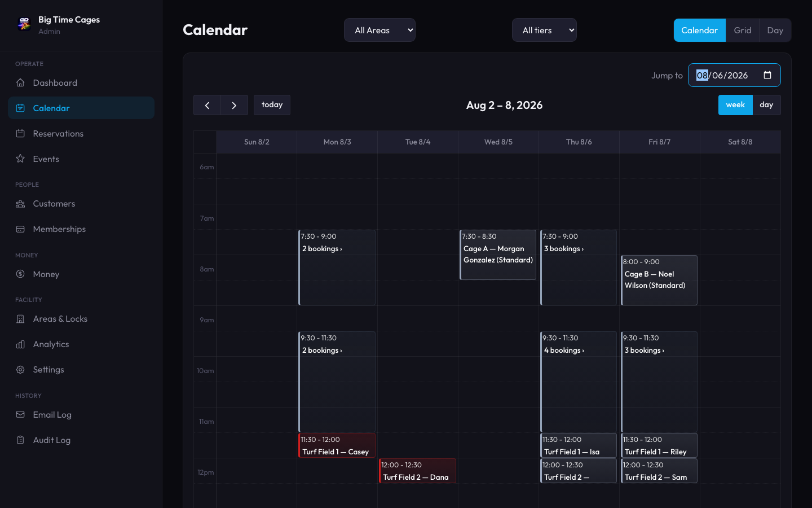Expand Friday 9:30 - 11:30 three bookings
812x508 pixels.
(x=659, y=382)
